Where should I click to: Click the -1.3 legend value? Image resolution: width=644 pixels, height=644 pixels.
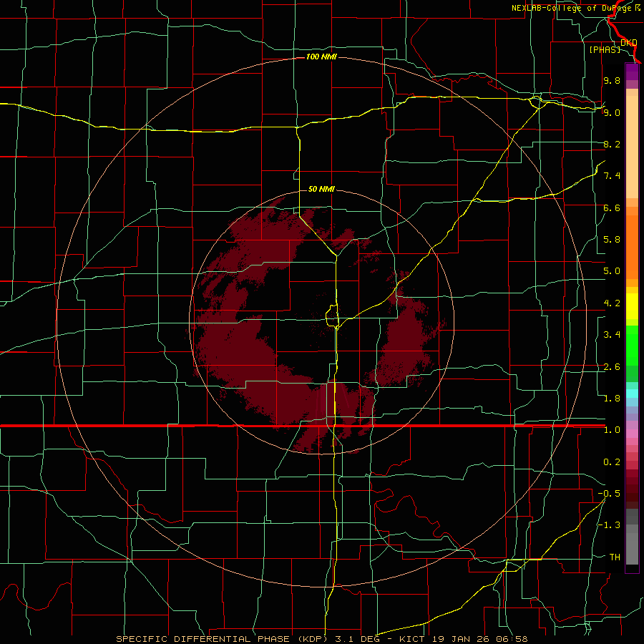[x=609, y=525]
